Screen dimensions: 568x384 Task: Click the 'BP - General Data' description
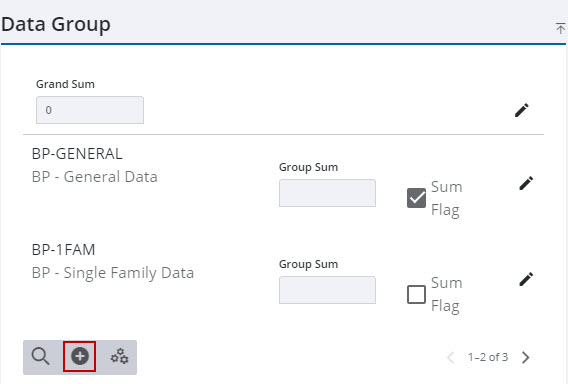[x=95, y=177]
